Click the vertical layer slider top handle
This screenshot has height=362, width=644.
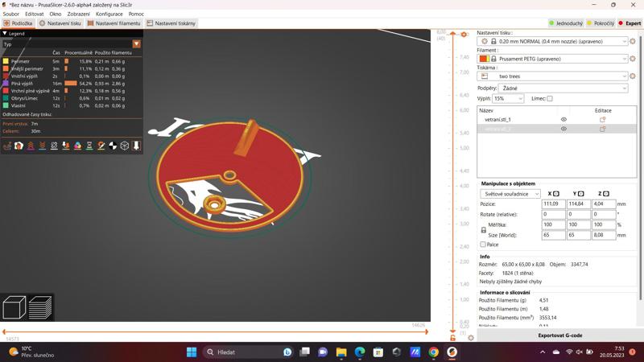point(452,34)
